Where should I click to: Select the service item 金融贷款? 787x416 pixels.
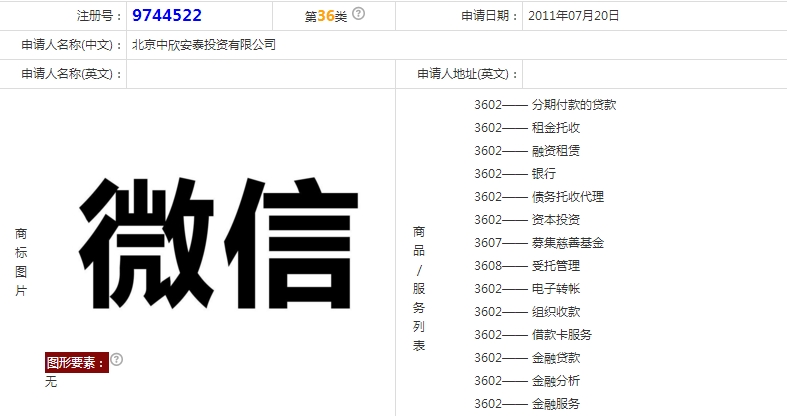(x=556, y=358)
